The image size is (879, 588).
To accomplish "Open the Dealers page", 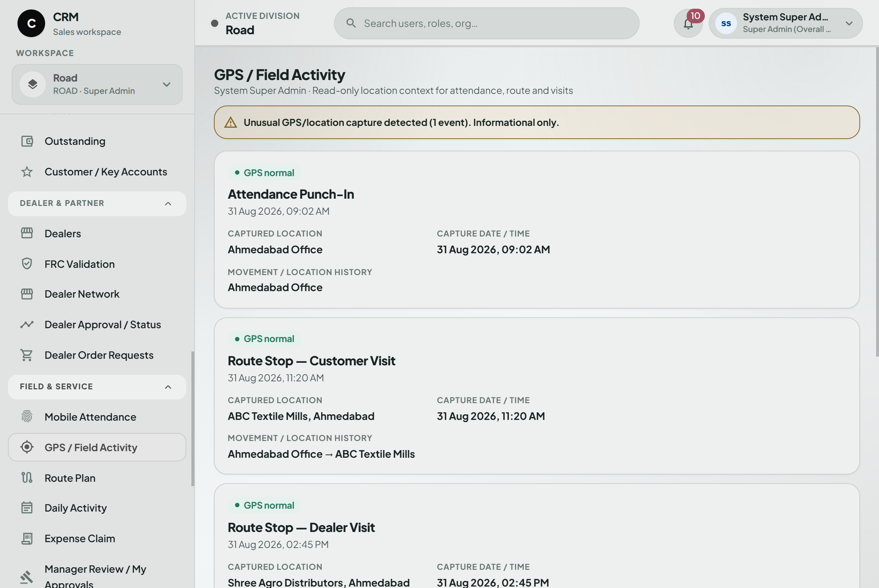I will pyautogui.click(x=97, y=233).
